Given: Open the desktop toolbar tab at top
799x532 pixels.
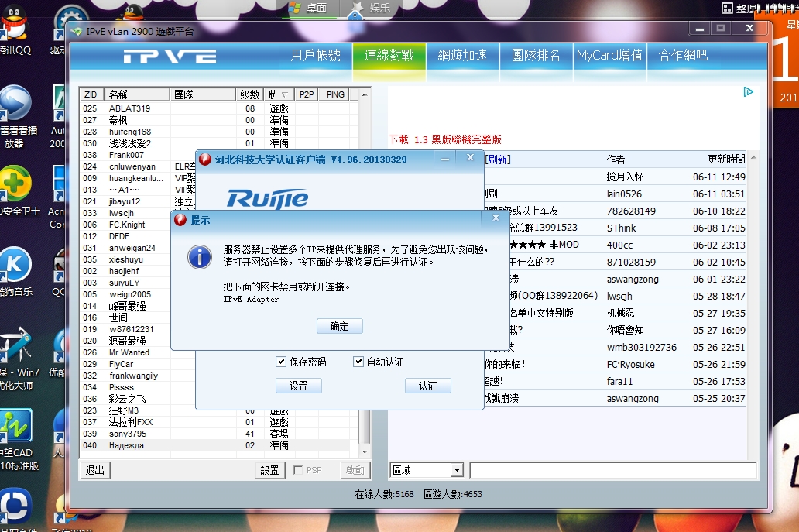Looking at the screenshot, I should point(308,8).
